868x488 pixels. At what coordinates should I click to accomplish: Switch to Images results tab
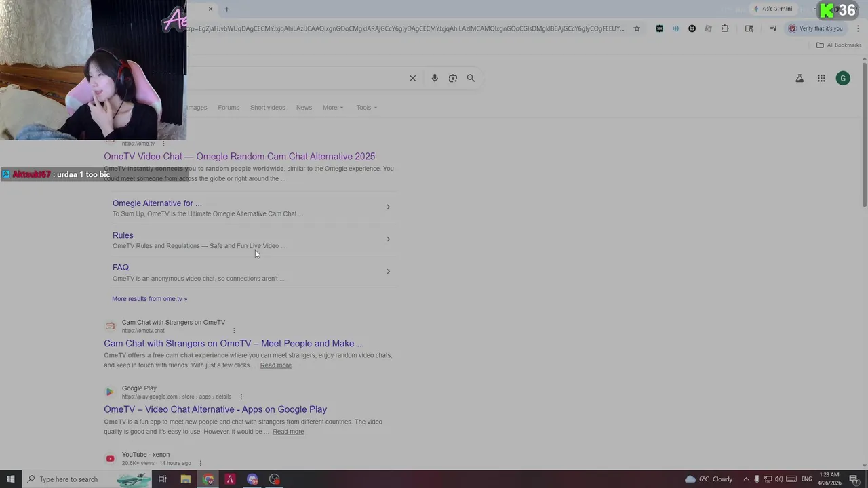[197, 108]
